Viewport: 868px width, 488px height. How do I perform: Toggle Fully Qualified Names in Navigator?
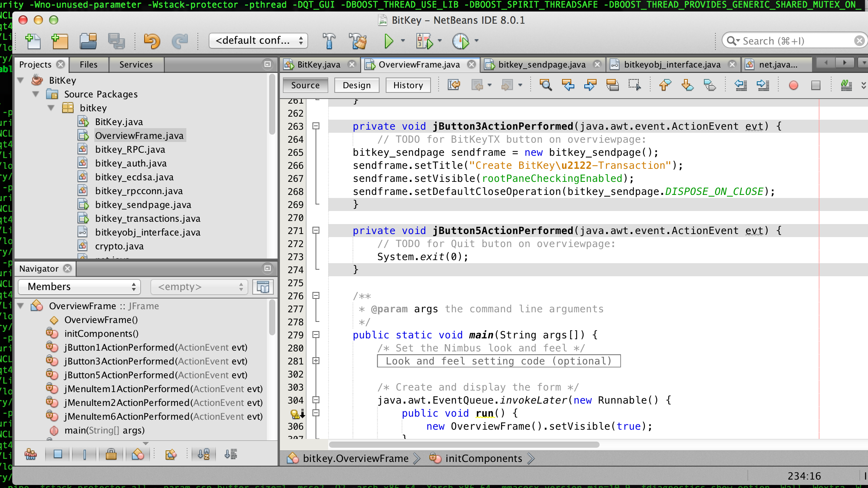(x=171, y=454)
